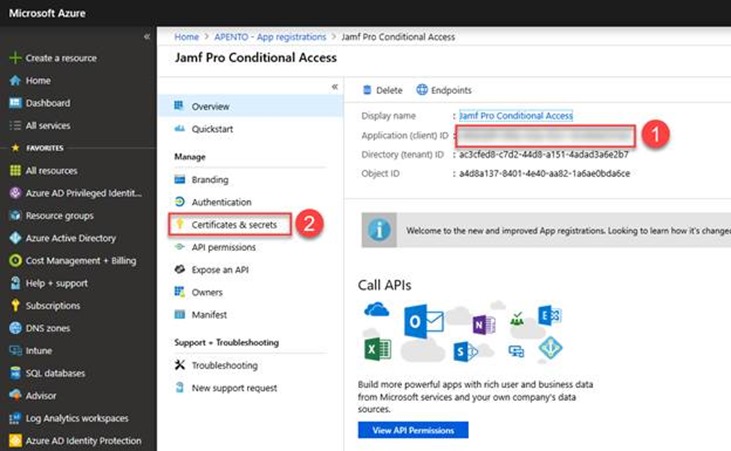Open Azure Active Directory icon
The image size is (731, 451).
point(15,238)
